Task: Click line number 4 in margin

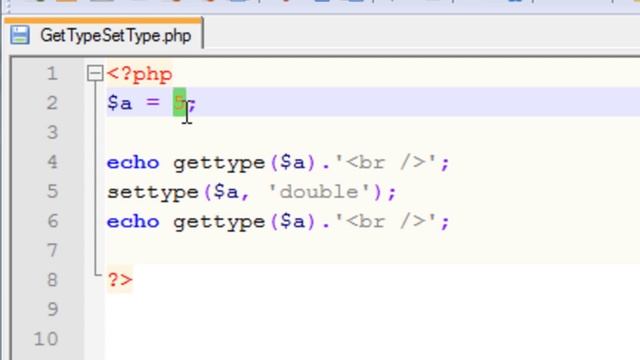Action: pos(52,162)
